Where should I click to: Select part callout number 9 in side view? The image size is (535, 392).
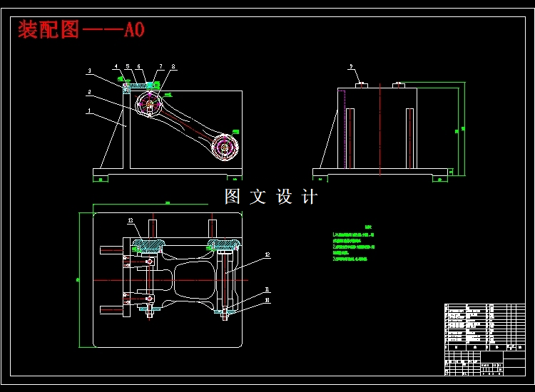[x=351, y=66]
